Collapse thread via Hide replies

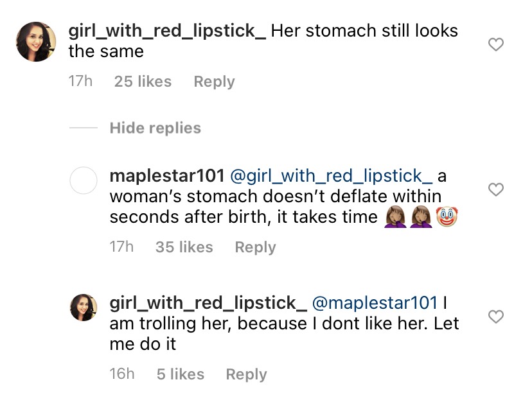[154, 128]
